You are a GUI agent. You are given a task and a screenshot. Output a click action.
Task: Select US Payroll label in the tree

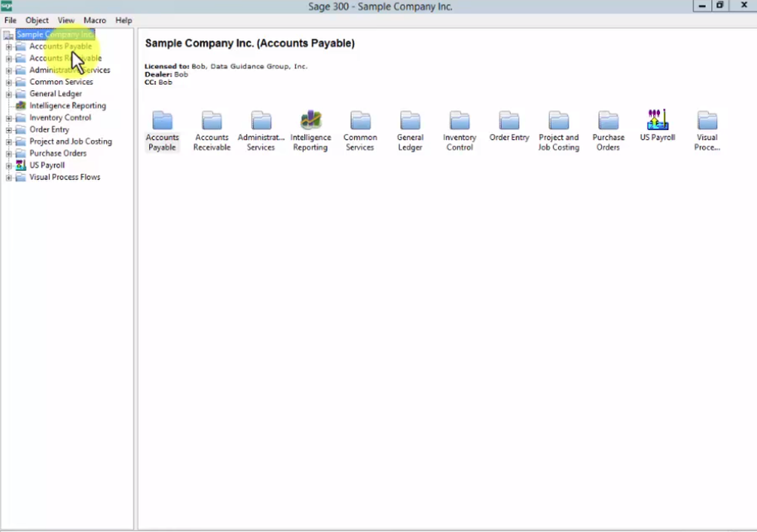47,165
